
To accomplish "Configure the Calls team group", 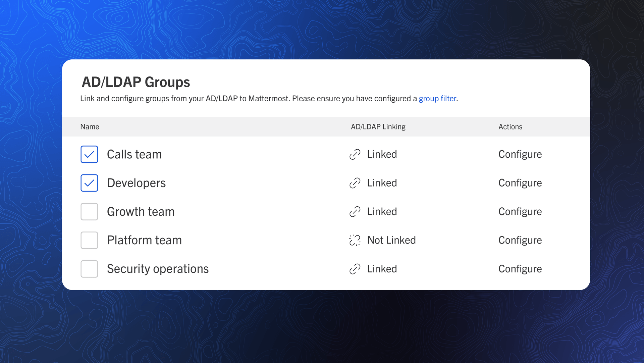I will (520, 154).
